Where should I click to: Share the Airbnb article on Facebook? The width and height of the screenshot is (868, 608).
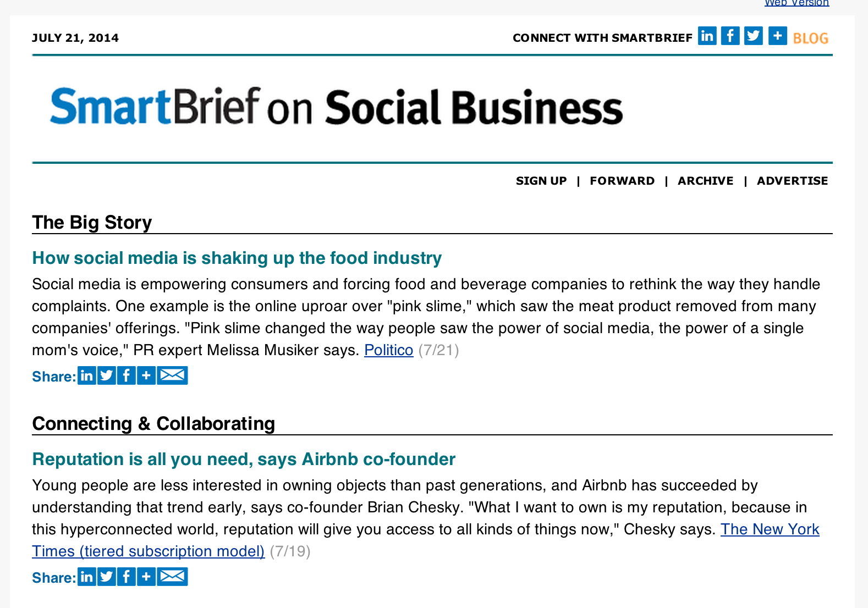pyautogui.click(x=127, y=577)
